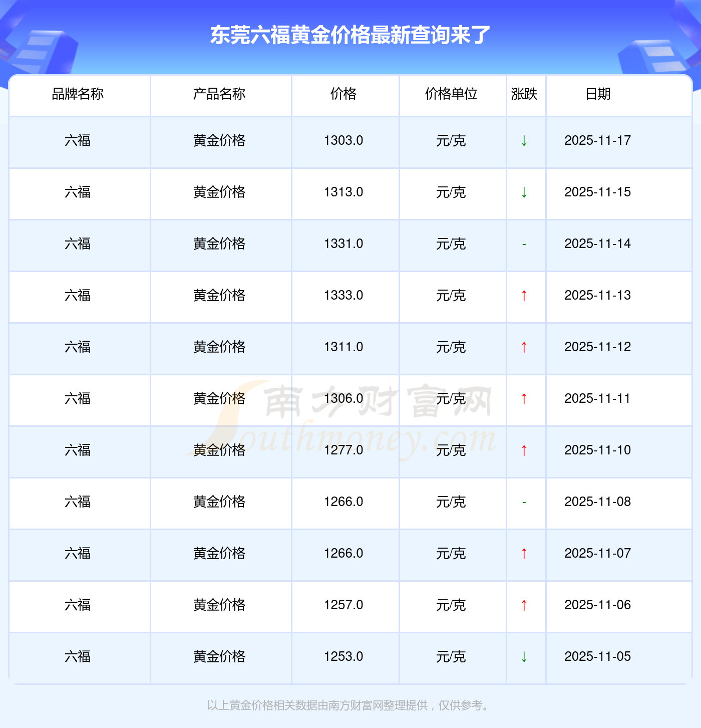Click the price 1306.0
Image resolution: width=701 pixels, height=728 pixels.
(343, 398)
